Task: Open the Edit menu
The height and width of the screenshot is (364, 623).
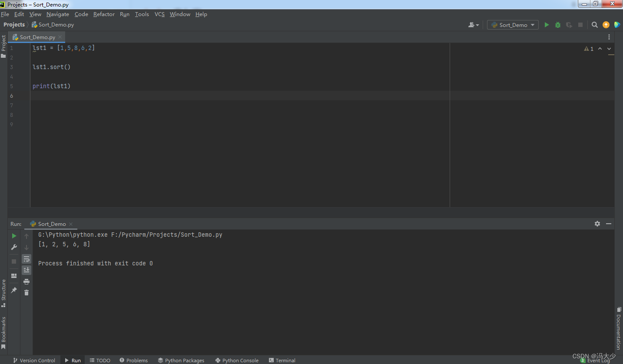Action: 19,14
